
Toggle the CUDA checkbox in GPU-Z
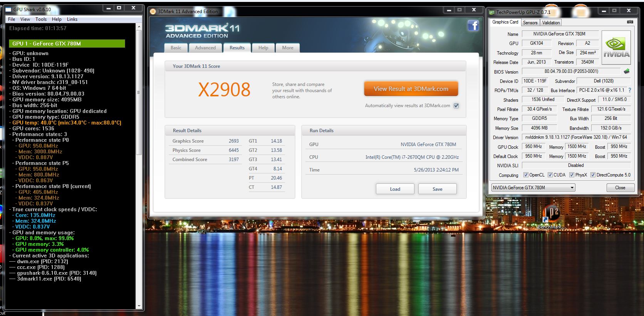[x=550, y=175]
